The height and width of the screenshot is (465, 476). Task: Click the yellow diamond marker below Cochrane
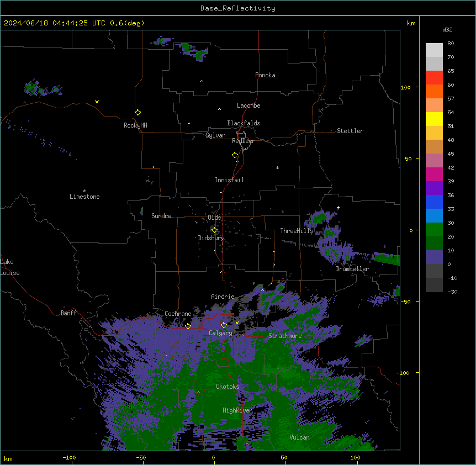(188, 326)
